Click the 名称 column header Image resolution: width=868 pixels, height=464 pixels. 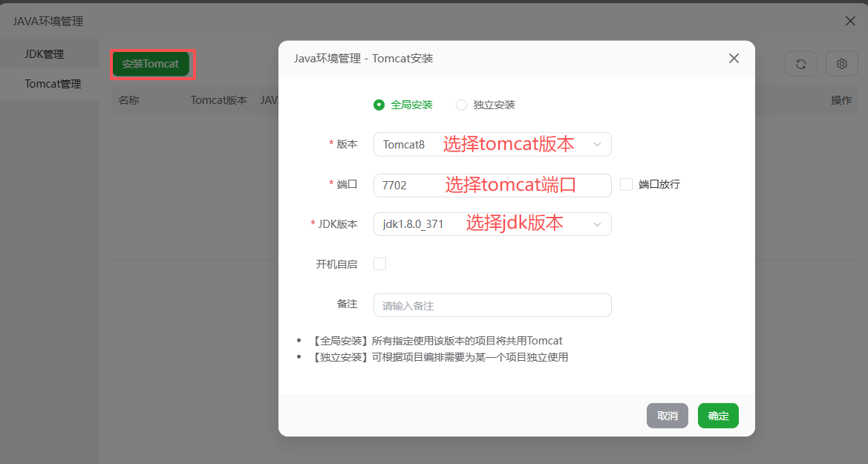point(128,99)
